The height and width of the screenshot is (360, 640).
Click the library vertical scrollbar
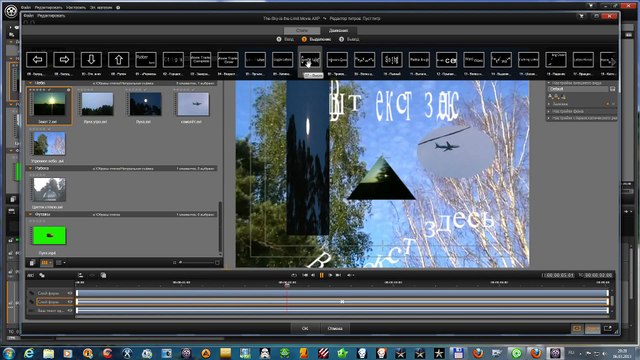220,227
